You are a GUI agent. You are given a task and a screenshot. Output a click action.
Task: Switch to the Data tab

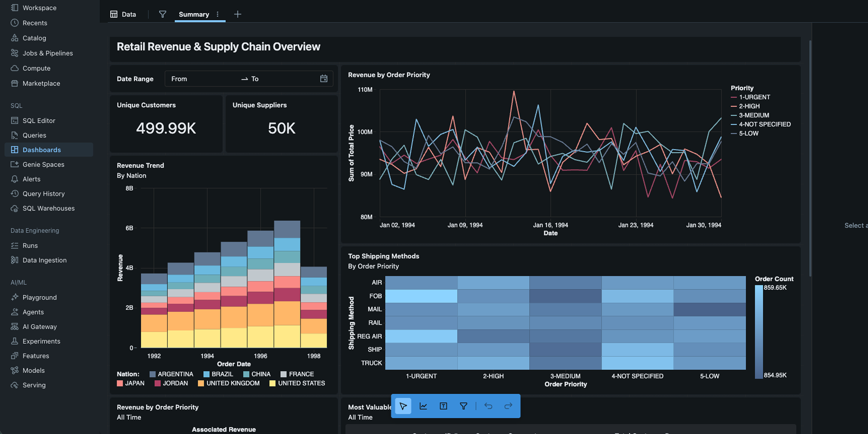[123, 14]
